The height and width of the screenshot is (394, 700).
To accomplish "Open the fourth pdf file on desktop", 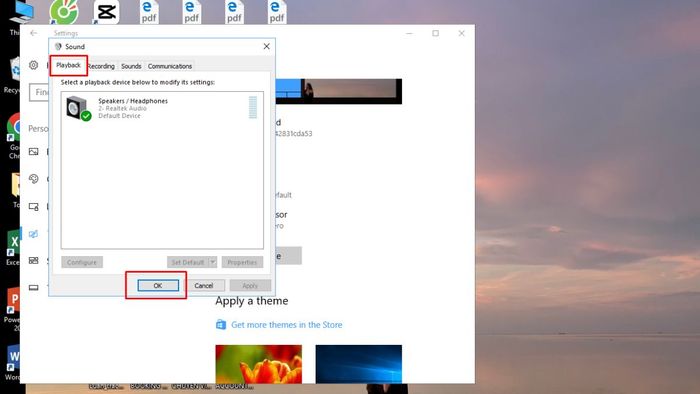I will [x=276, y=12].
